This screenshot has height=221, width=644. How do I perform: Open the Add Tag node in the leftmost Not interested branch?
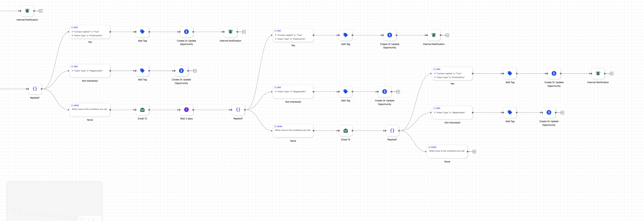pyautogui.click(x=142, y=71)
